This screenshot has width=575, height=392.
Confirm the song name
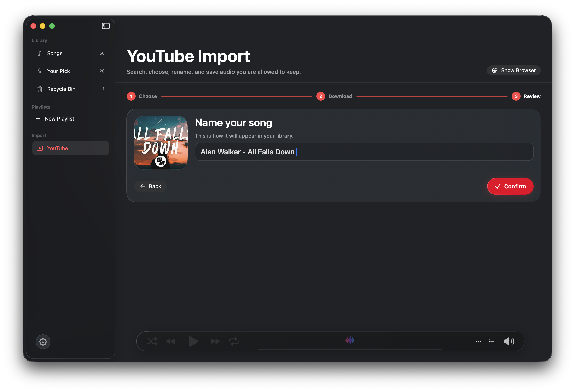coord(510,186)
